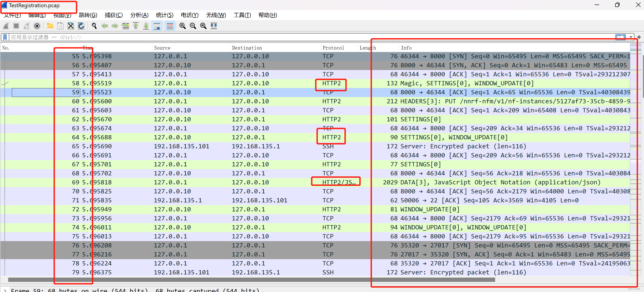Open display filter bookmark menu
The image size is (644, 292).
click(5, 37)
